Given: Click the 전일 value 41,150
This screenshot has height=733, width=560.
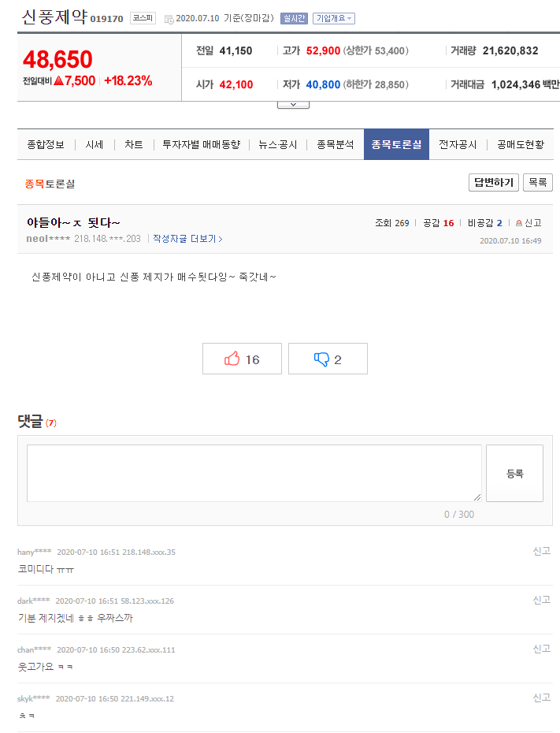Looking at the screenshot, I should [x=235, y=51].
